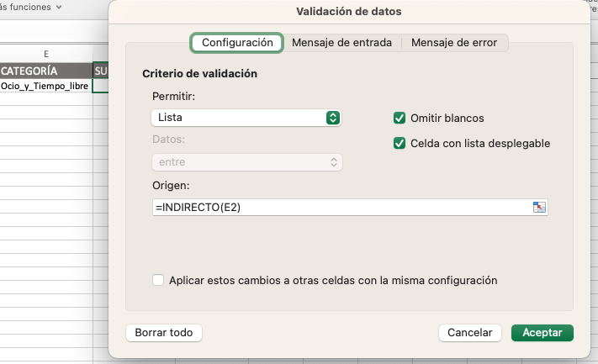Screen dimensions: 598x364
Task: Disable the Omitir blancos checkbox
Action: tap(400, 119)
